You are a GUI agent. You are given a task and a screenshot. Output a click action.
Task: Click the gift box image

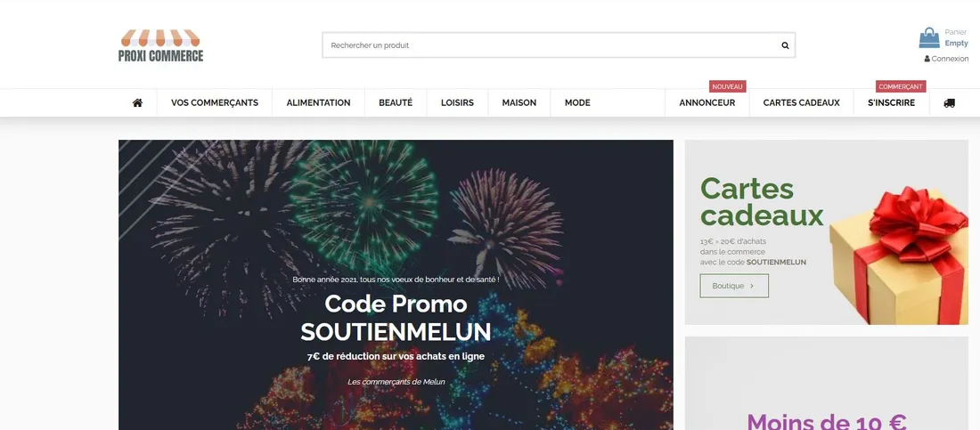coord(899,255)
